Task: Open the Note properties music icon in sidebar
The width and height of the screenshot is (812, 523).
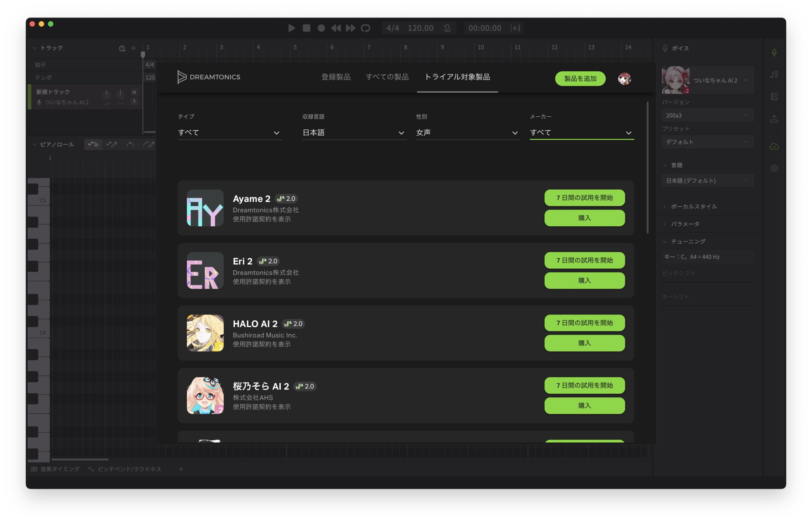Action: [x=774, y=74]
